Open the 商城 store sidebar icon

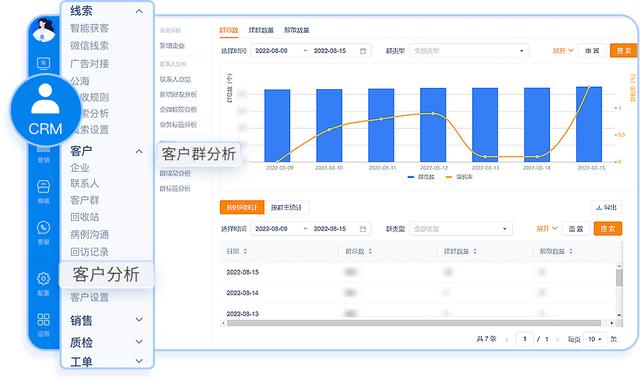[x=44, y=191]
